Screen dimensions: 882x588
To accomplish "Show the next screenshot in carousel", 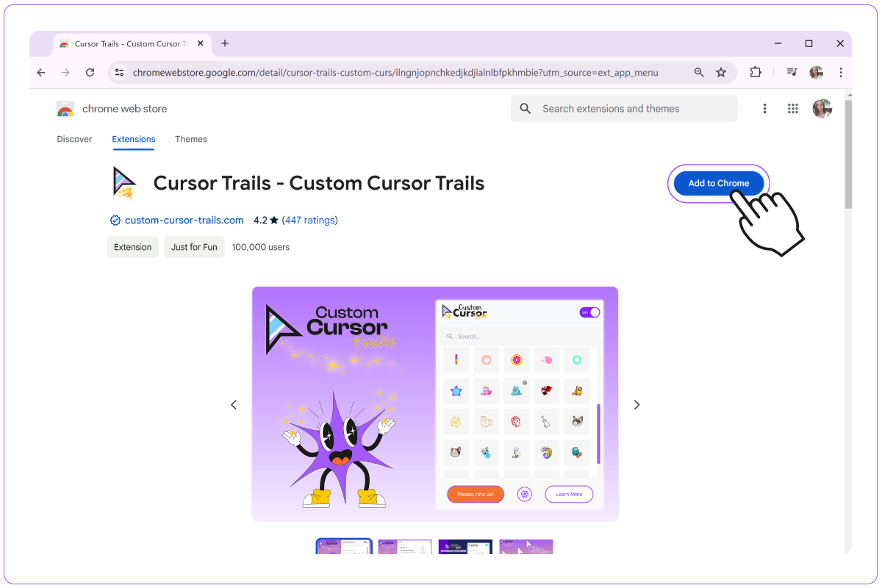I will (x=637, y=404).
